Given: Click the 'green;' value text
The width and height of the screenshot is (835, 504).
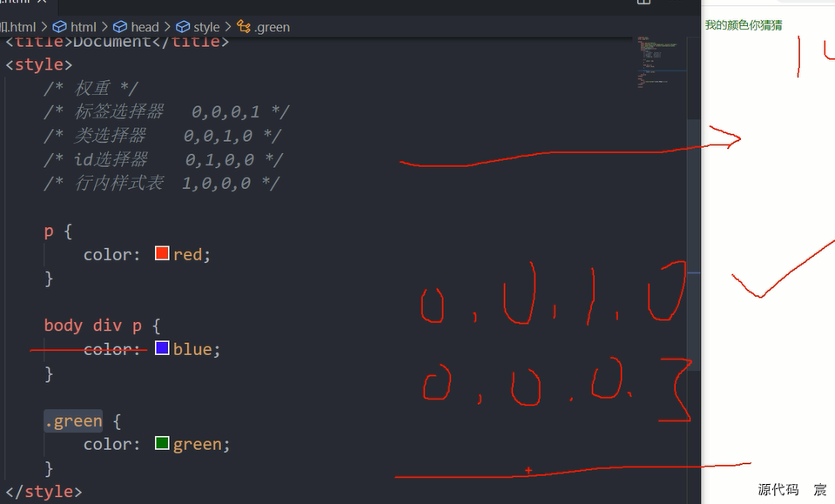Looking at the screenshot, I should (x=201, y=445).
